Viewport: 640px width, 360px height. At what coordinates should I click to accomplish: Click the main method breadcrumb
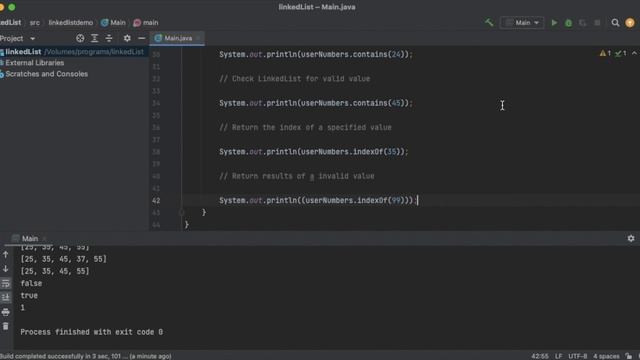point(146,23)
